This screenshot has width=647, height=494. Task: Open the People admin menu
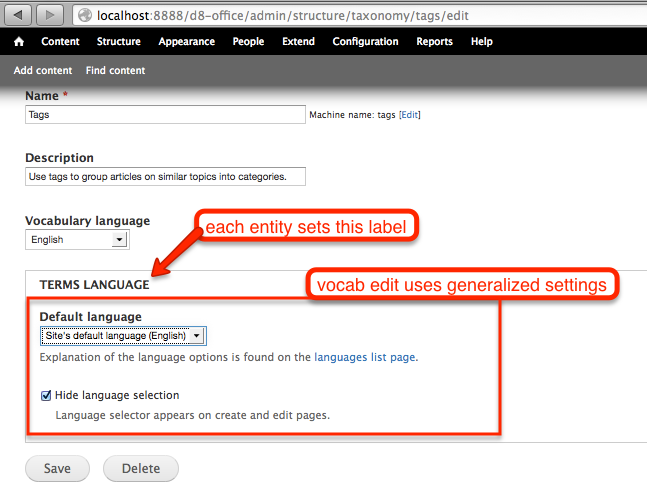click(248, 42)
